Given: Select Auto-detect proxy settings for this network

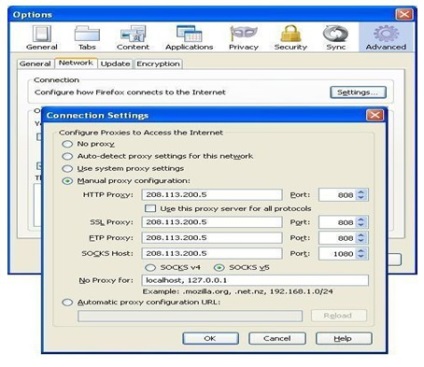Looking at the screenshot, I should 67,156.
